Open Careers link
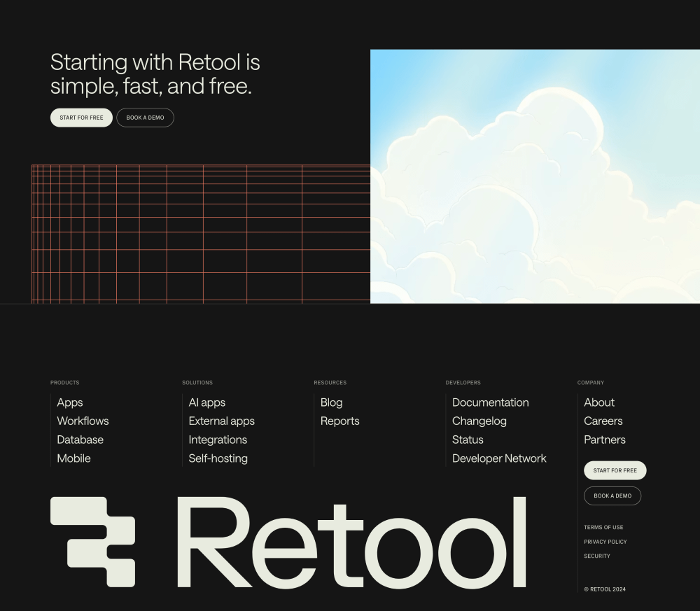The width and height of the screenshot is (700, 611). (603, 421)
